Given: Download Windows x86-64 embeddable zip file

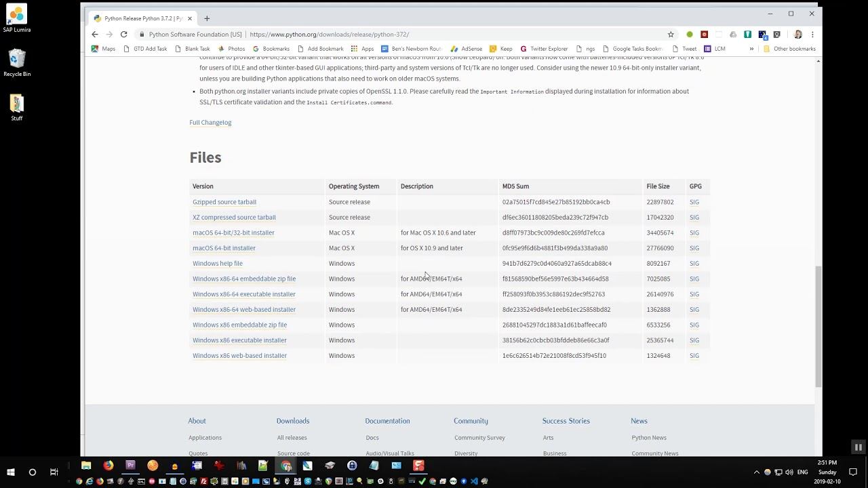Looking at the screenshot, I should [x=244, y=279].
